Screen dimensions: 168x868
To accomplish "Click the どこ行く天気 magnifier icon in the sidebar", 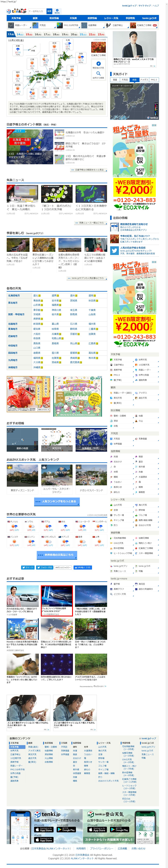I will (x=111, y=594).
